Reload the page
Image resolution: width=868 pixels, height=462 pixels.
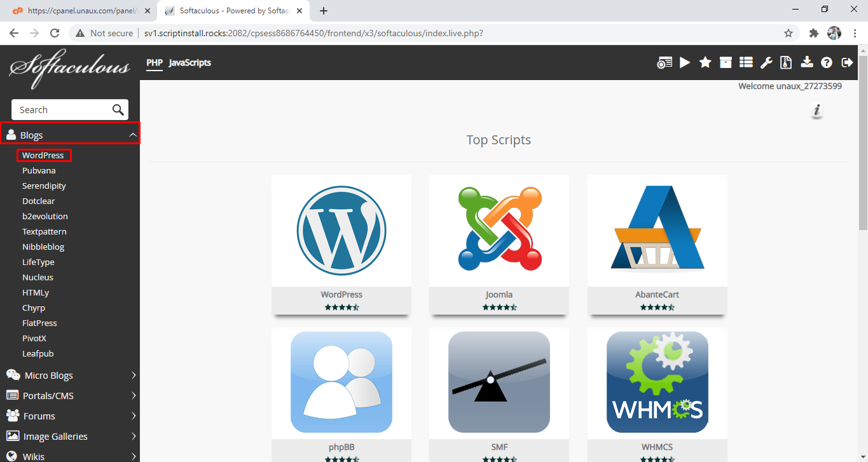click(x=55, y=33)
